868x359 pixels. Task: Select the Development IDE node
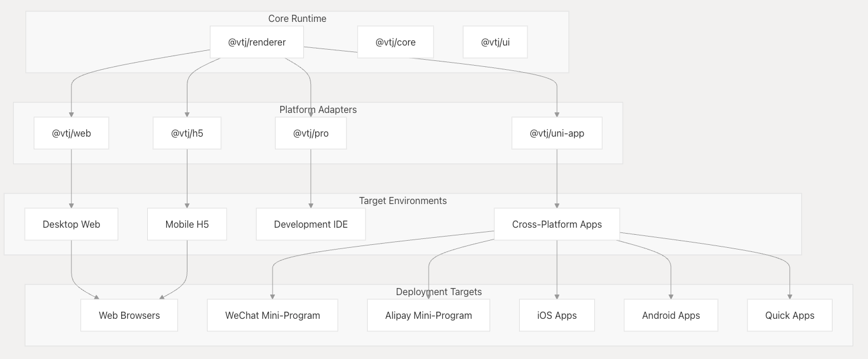[310, 224]
